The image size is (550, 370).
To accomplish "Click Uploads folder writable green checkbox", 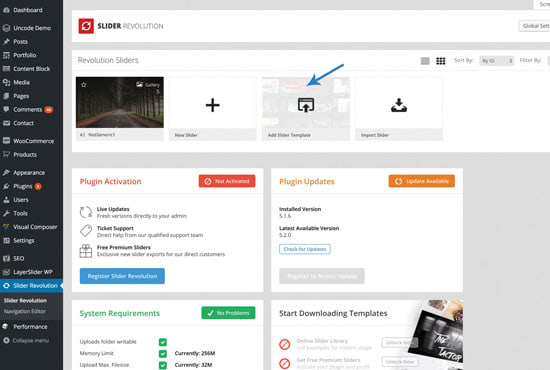I will click(x=163, y=342).
